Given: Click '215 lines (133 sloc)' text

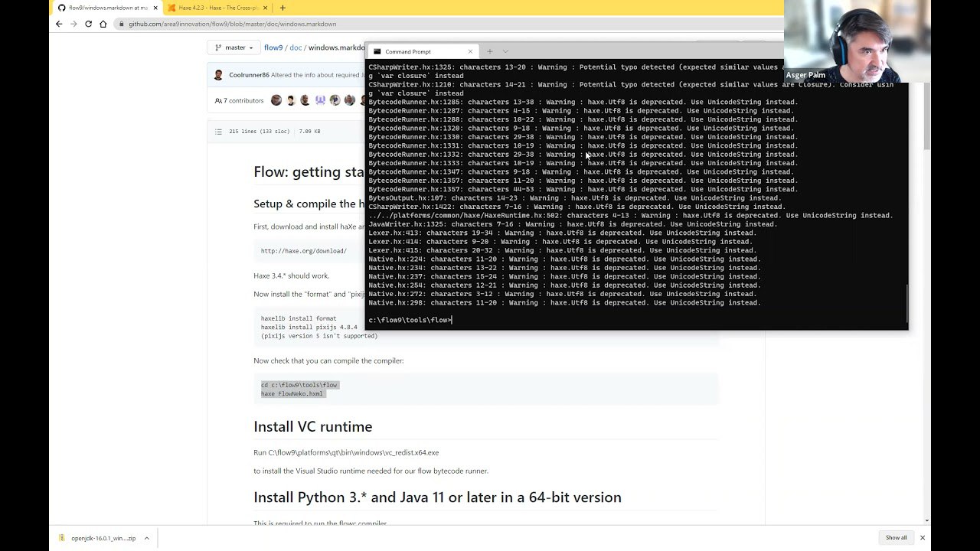Looking at the screenshot, I should coord(259,132).
